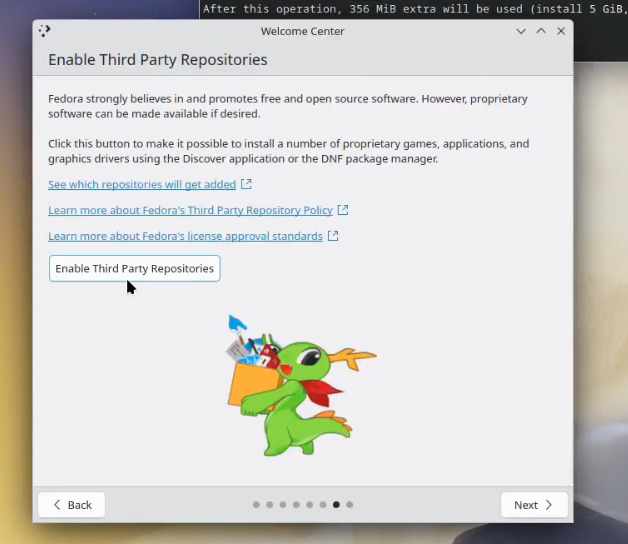Click external-link icon beside repositories link
This screenshot has height=544, width=628.
(246, 184)
